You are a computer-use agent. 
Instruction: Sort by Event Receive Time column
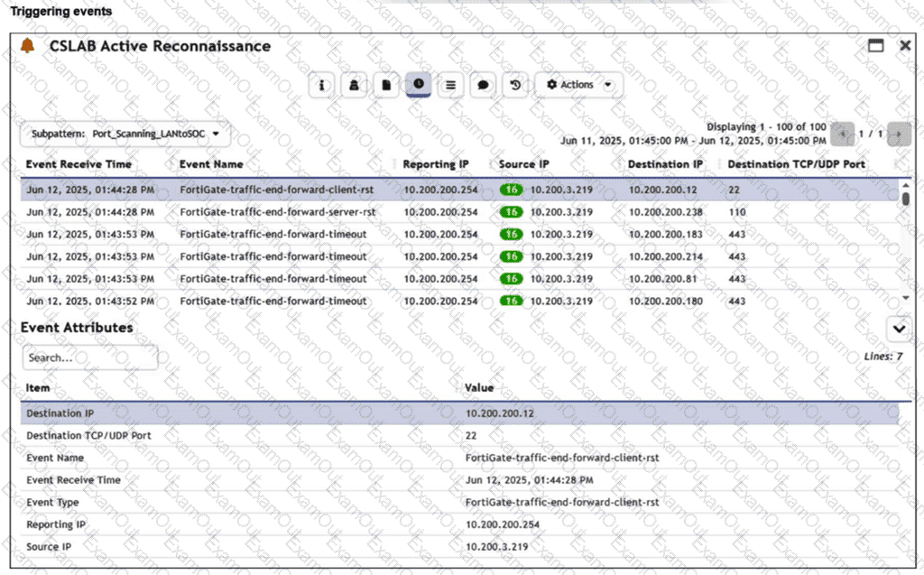click(79, 164)
